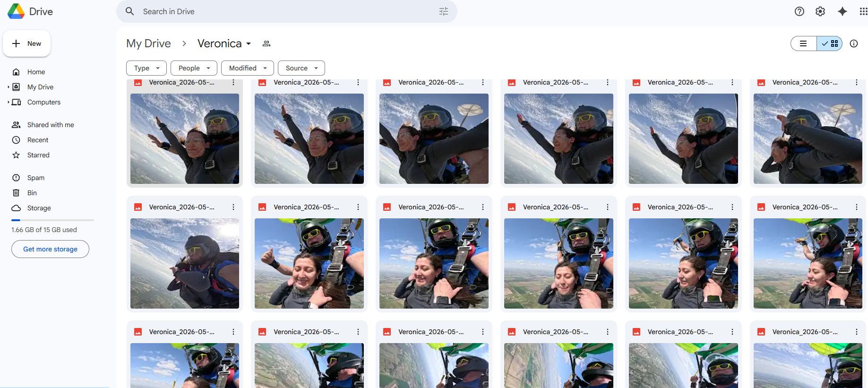Open the Settings gear icon
The image size is (868, 388).
tap(820, 11)
